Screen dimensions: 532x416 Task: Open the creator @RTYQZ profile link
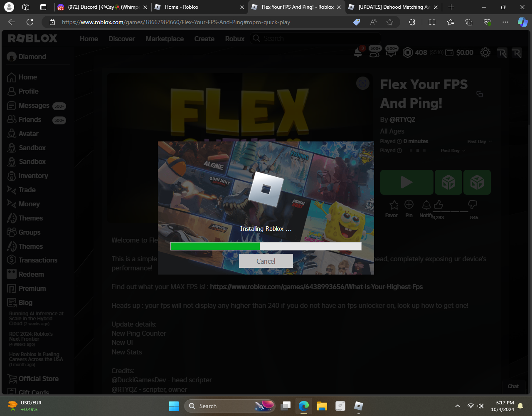click(402, 120)
